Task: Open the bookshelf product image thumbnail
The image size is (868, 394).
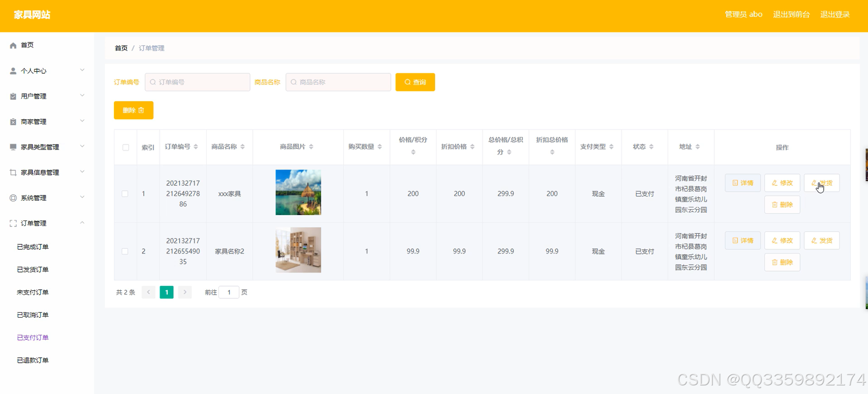Action: pos(299,250)
